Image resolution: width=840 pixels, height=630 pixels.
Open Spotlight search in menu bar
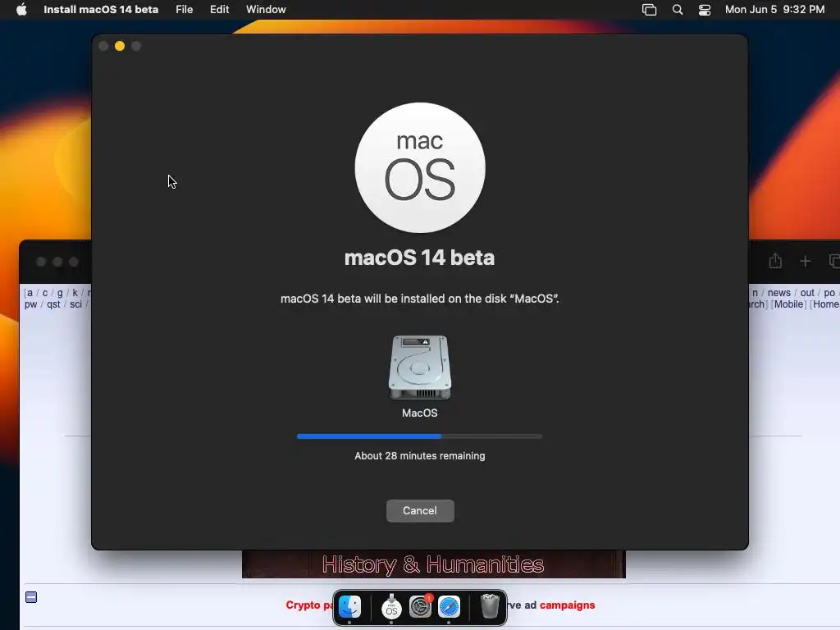click(x=677, y=9)
